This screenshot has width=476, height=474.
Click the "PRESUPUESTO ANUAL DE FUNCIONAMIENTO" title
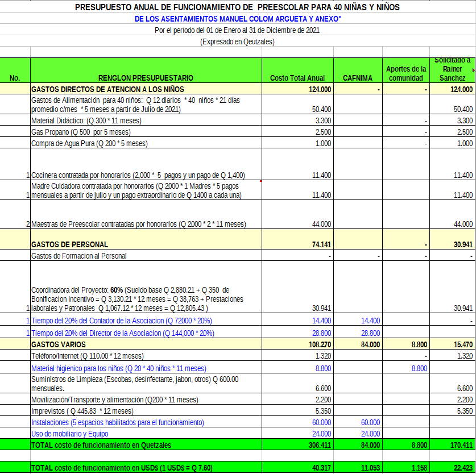click(237, 7)
